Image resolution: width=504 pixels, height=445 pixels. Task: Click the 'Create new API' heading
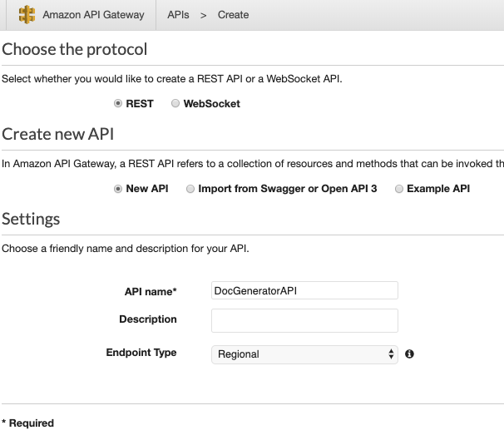point(58,134)
